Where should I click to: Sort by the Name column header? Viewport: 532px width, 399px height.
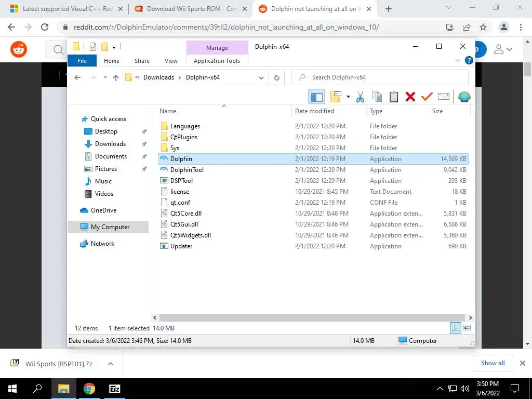click(224, 111)
